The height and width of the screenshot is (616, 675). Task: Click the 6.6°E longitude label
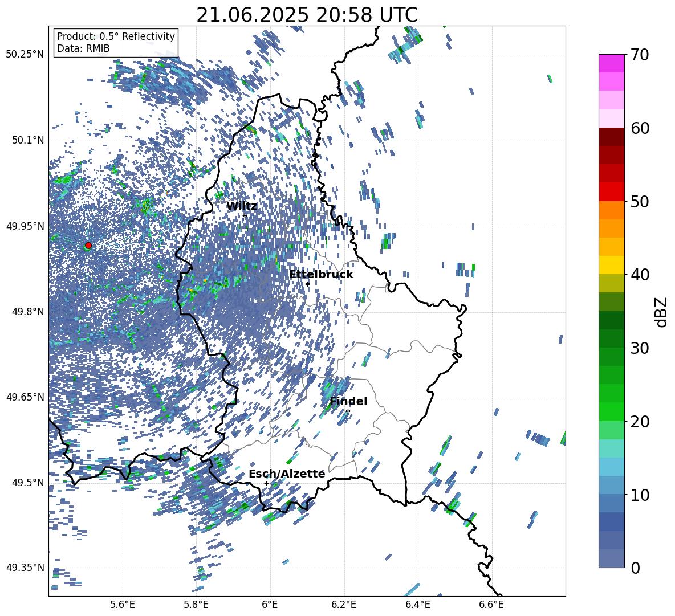pos(491,605)
